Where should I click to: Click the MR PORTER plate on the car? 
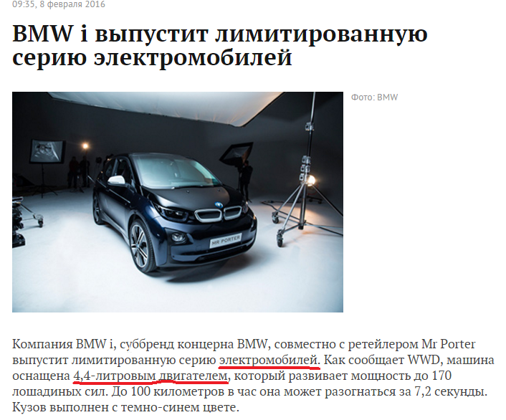click(226, 240)
